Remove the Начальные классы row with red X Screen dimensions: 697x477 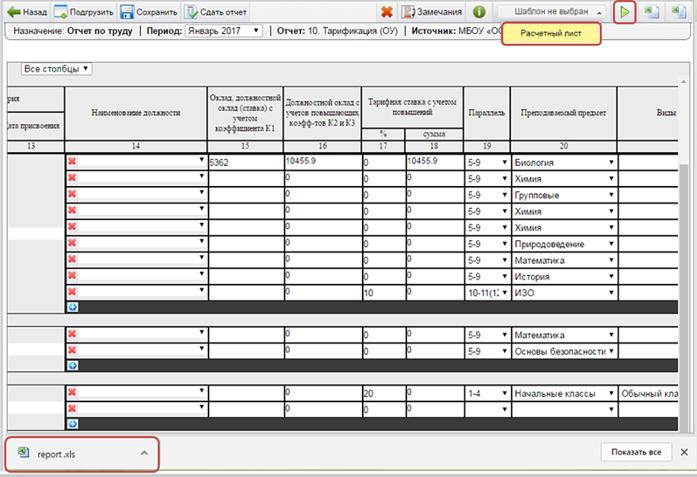(x=72, y=394)
